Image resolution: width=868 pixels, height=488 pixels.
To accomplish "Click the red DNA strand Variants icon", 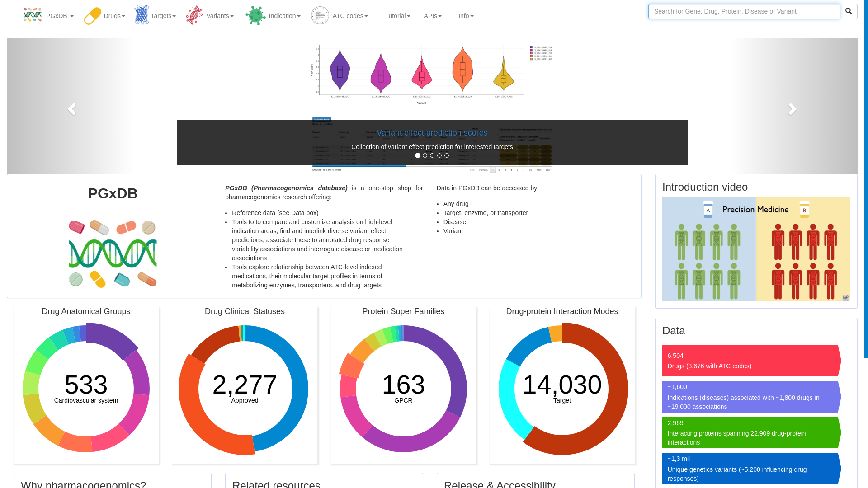I will [194, 15].
